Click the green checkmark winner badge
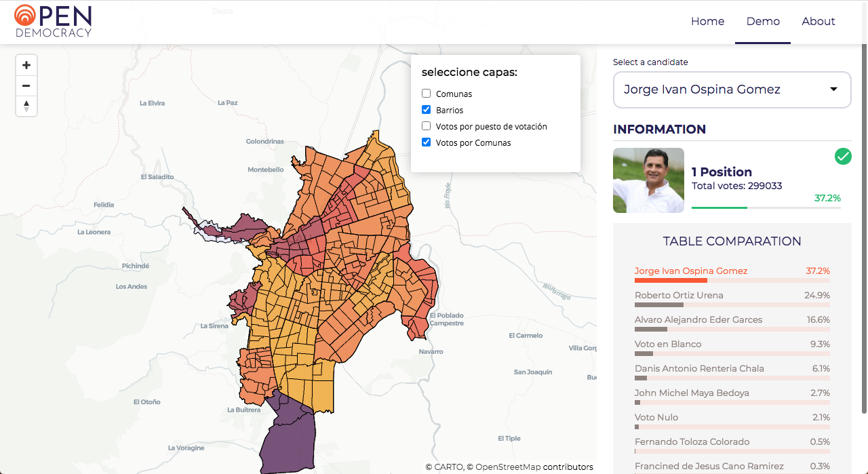The height and width of the screenshot is (474, 868). (x=843, y=157)
